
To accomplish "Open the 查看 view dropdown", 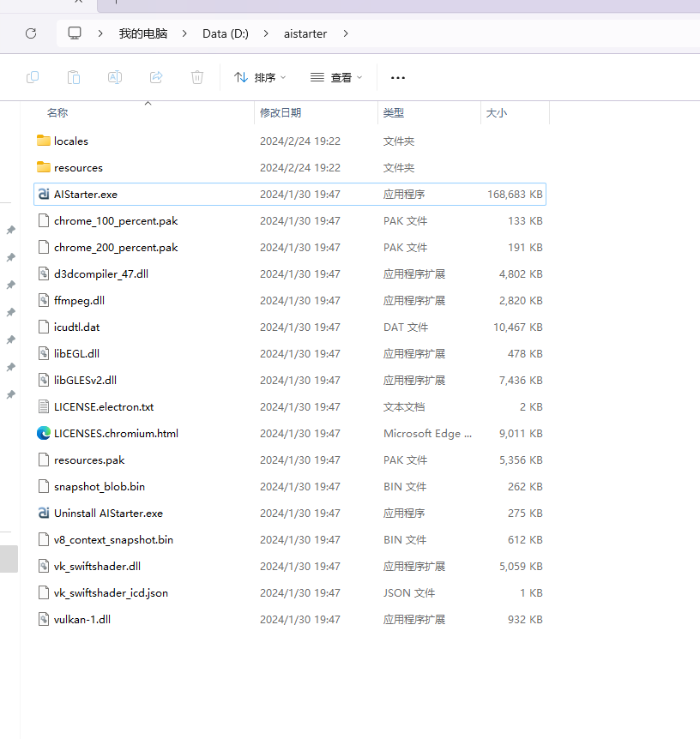I will coord(336,77).
